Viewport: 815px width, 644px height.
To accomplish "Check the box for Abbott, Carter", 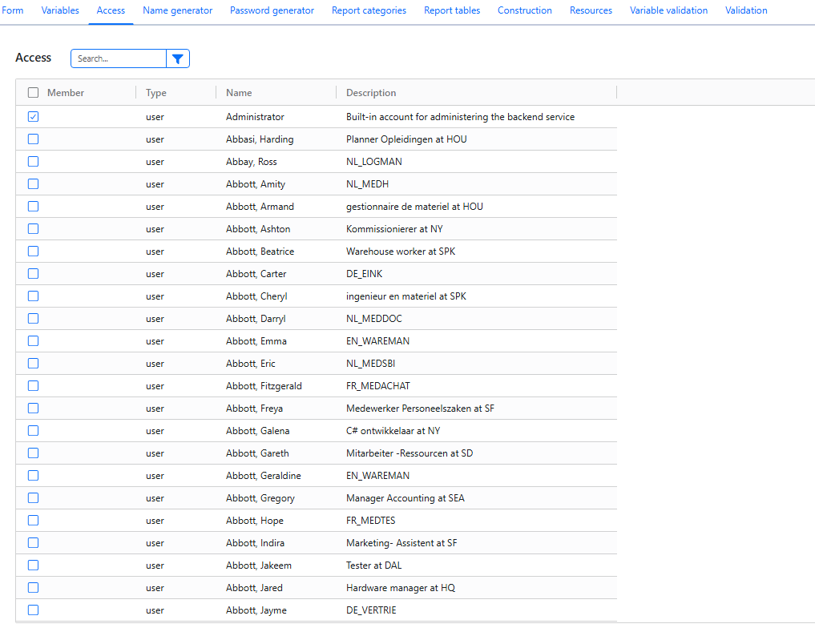I will [x=34, y=274].
